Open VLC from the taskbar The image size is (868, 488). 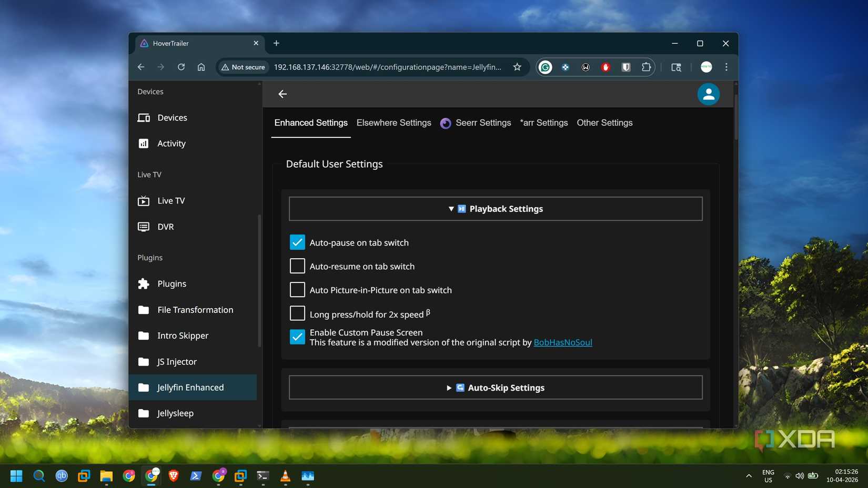click(x=285, y=476)
